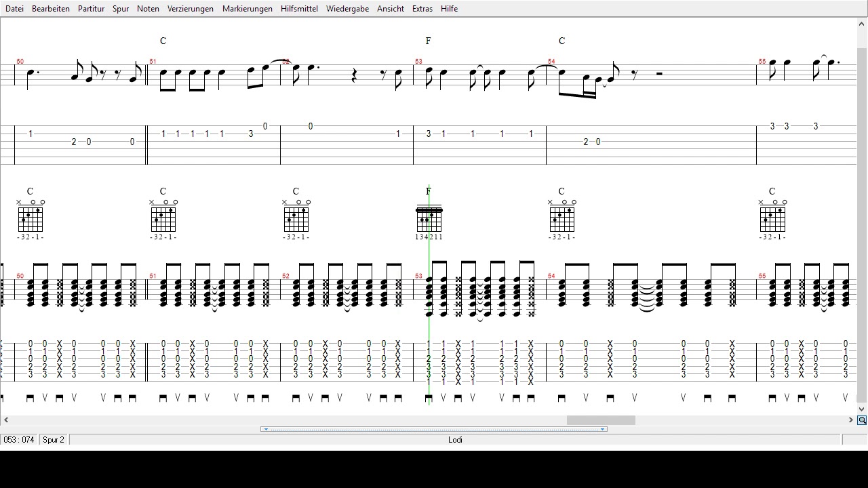The height and width of the screenshot is (488, 868).
Task: Click the green playback cursor in measure 53
Action: pyautogui.click(x=429, y=295)
